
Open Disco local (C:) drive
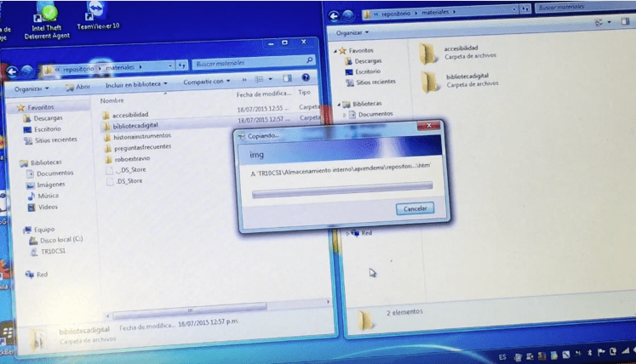(x=56, y=240)
